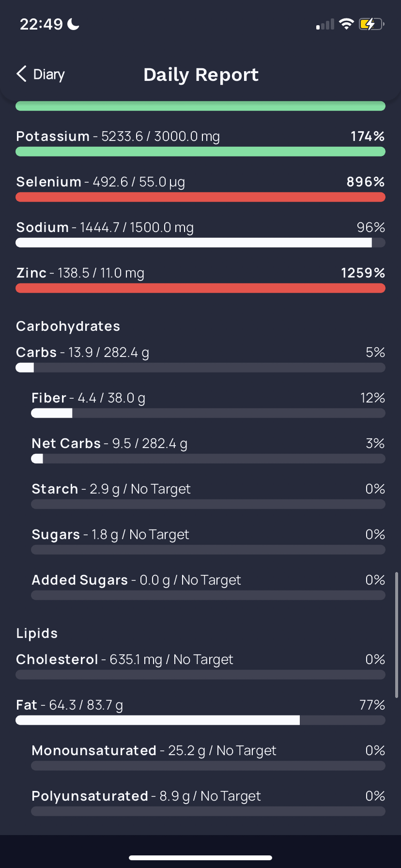
Task: Select the Net Carbs row
Action: click(208, 449)
